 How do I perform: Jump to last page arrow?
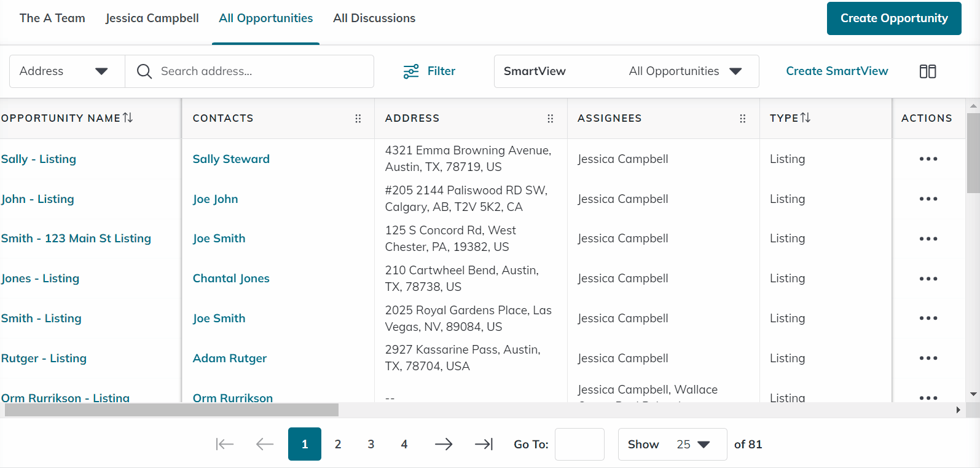[x=484, y=444]
